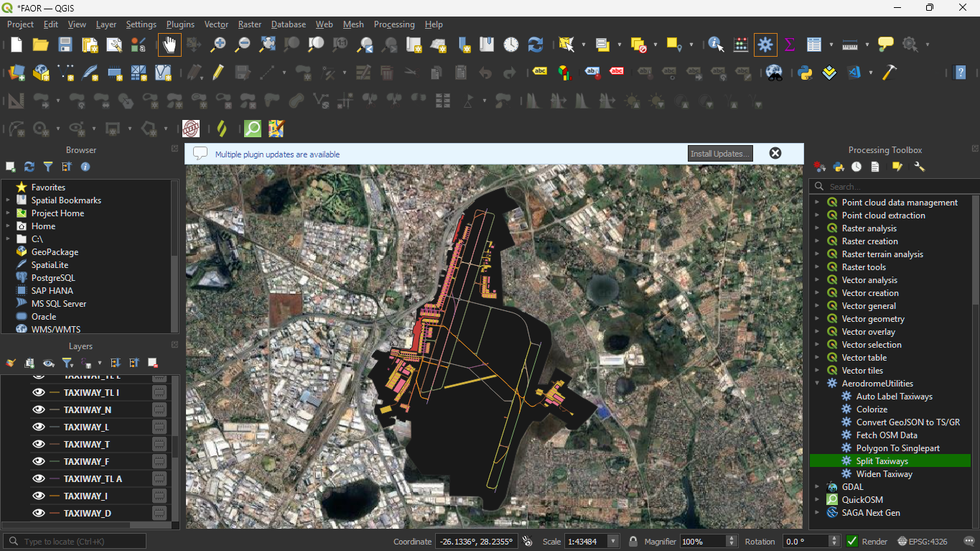Click the Refresh map icon

[535, 45]
